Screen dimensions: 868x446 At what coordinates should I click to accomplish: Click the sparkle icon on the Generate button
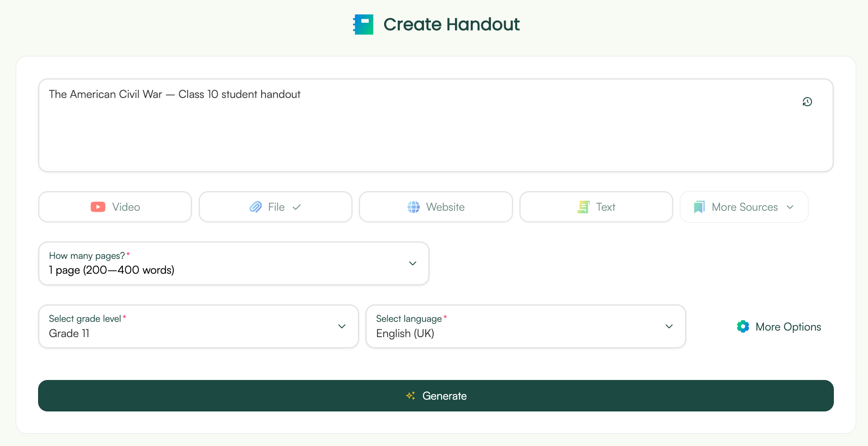(410, 396)
